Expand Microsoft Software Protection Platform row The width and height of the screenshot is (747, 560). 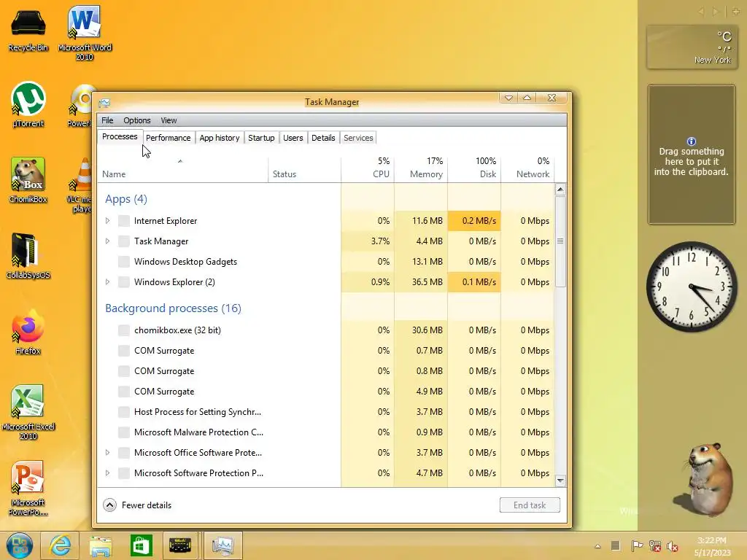tap(108, 473)
